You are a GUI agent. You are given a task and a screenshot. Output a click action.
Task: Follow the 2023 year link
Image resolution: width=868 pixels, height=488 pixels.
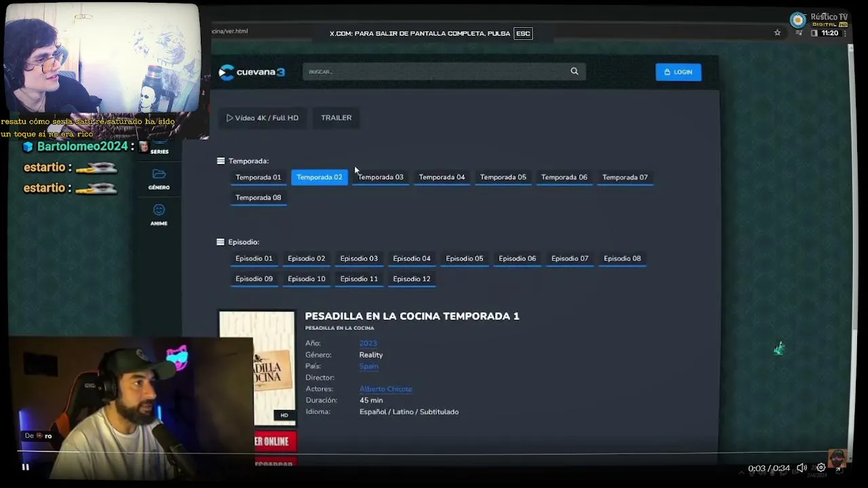[368, 344]
